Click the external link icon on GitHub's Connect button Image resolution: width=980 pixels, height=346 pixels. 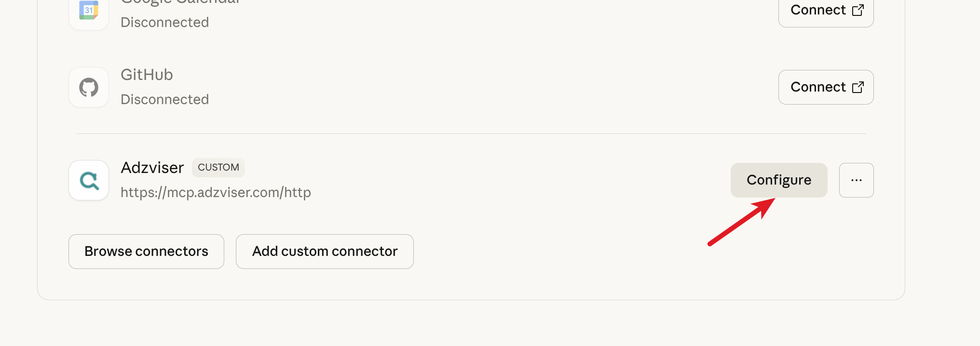click(858, 87)
